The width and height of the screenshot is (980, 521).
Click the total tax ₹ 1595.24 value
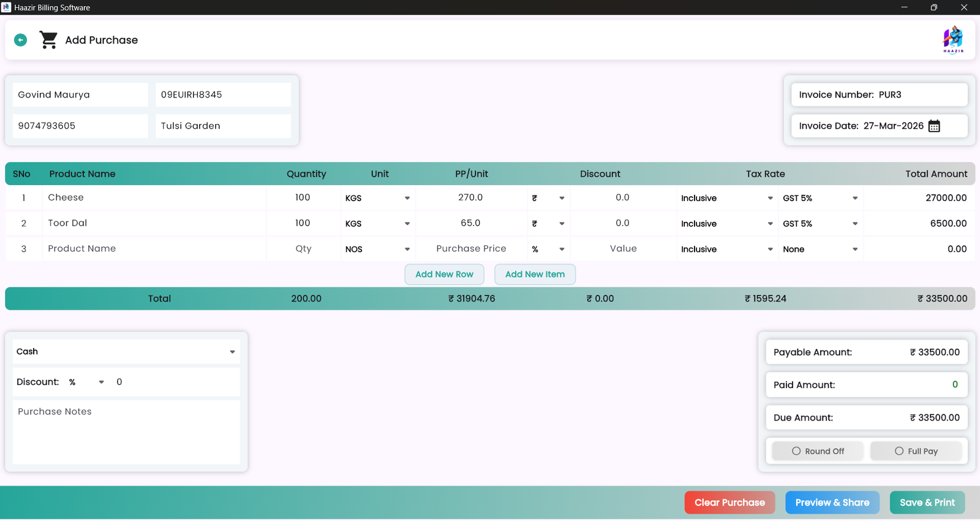tap(766, 299)
